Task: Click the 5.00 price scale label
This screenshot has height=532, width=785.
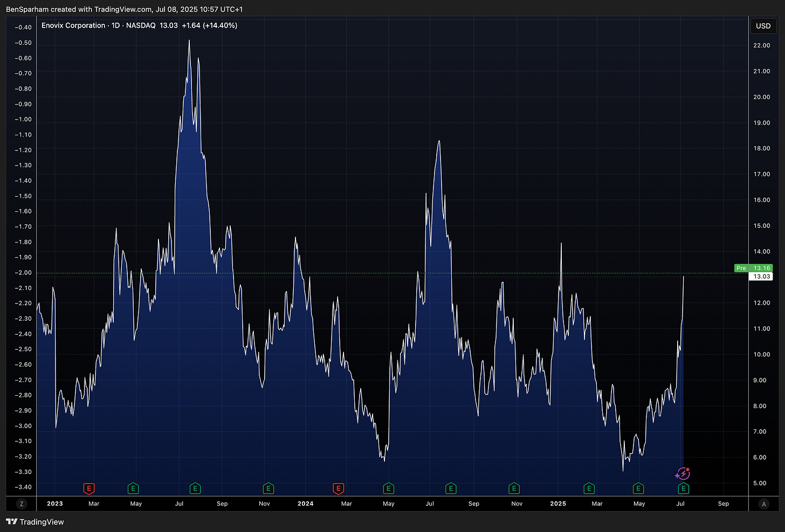Action: click(x=760, y=483)
